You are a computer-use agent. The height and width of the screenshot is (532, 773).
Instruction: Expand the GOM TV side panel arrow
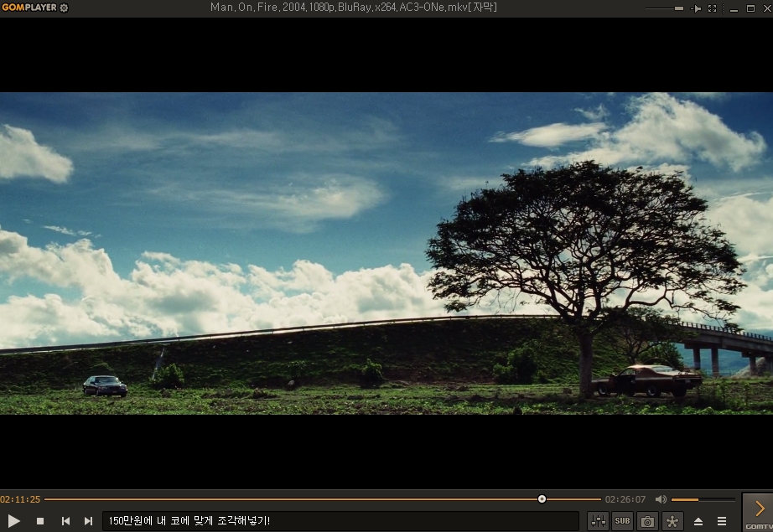coord(759,509)
